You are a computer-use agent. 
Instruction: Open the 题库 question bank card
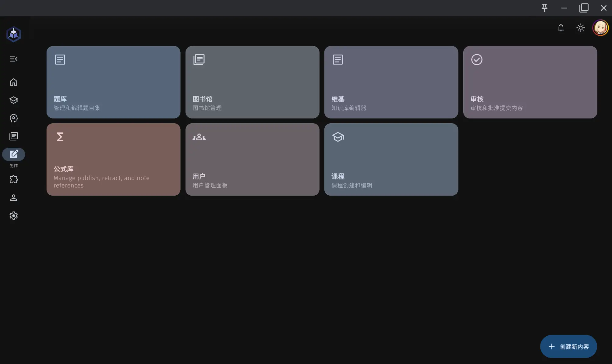[113, 82]
